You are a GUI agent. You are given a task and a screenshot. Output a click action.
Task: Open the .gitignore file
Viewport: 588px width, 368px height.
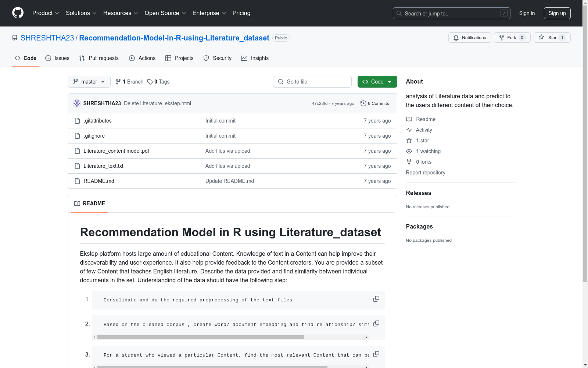click(94, 136)
